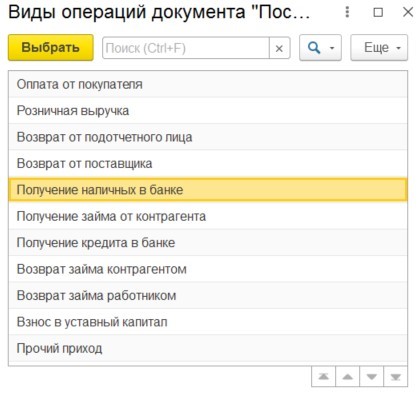Image resolution: width=419 pixels, height=397 pixels.
Task: Choose Возврат от поставщика entry
Action: point(208,163)
